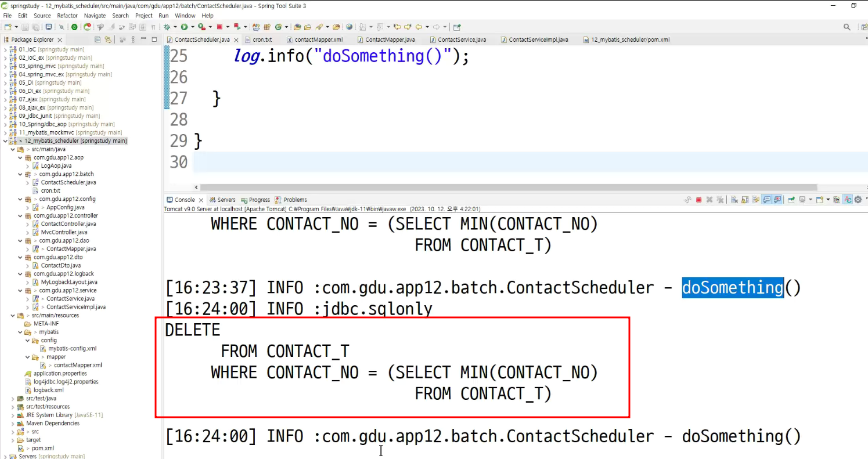868x459 pixels.
Task: Minimize the Package Explorer panel
Action: (143, 39)
